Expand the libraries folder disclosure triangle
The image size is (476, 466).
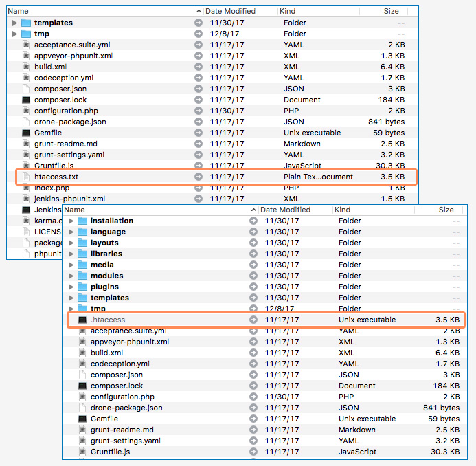pyautogui.click(x=71, y=254)
